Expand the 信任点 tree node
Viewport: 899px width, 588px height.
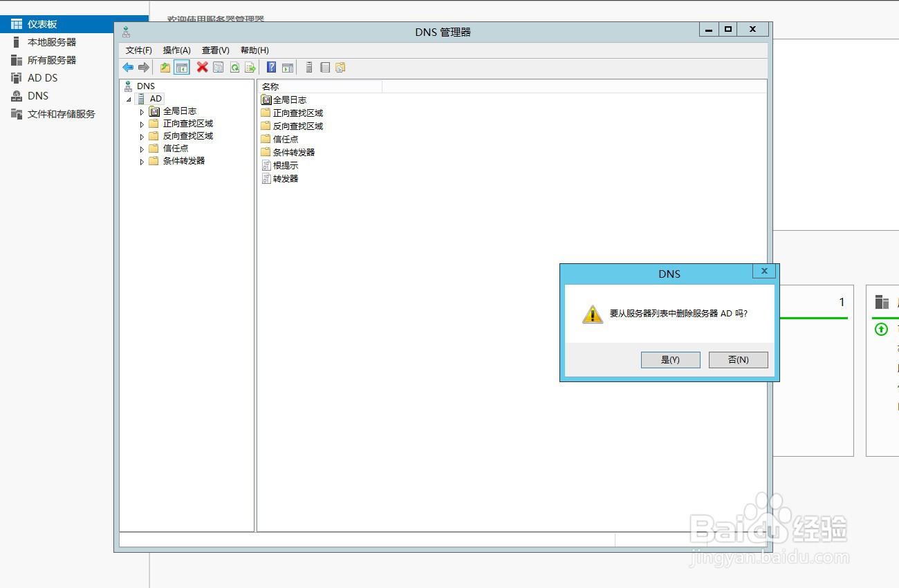pos(142,149)
